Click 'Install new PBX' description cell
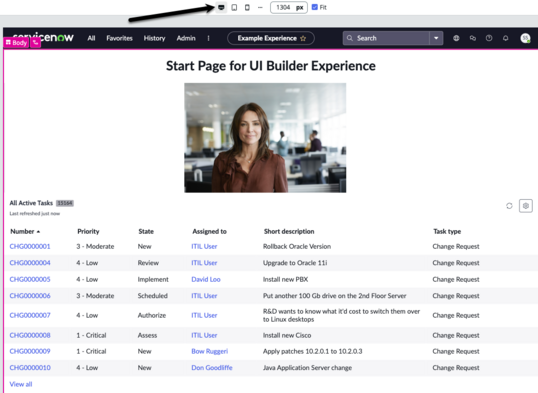 click(x=285, y=279)
